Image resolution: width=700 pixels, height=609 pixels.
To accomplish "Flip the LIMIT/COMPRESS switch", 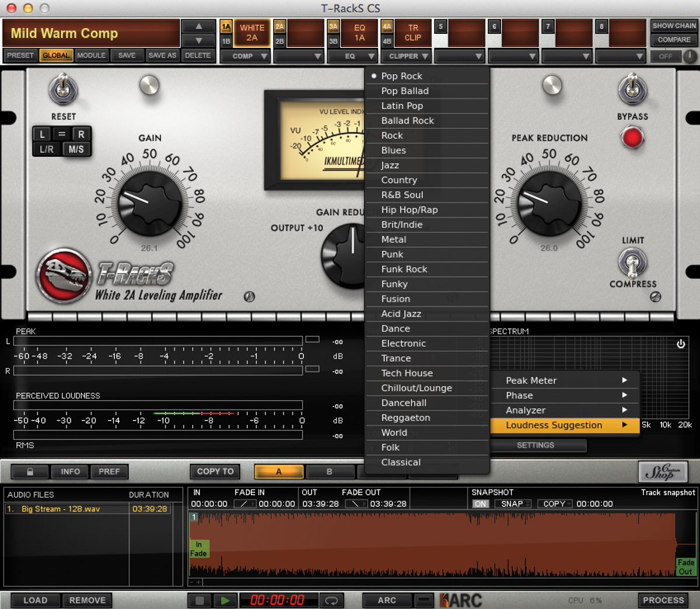I will pos(632,262).
